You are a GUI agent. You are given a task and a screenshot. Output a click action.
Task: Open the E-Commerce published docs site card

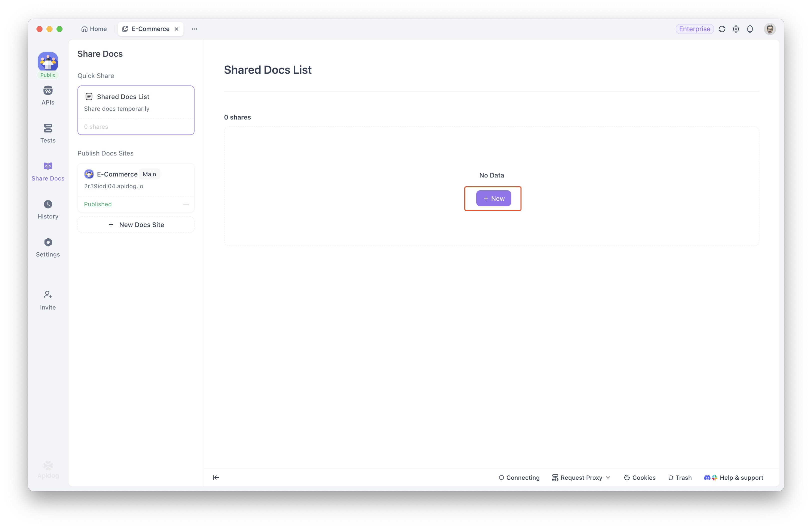tap(136, 187)
